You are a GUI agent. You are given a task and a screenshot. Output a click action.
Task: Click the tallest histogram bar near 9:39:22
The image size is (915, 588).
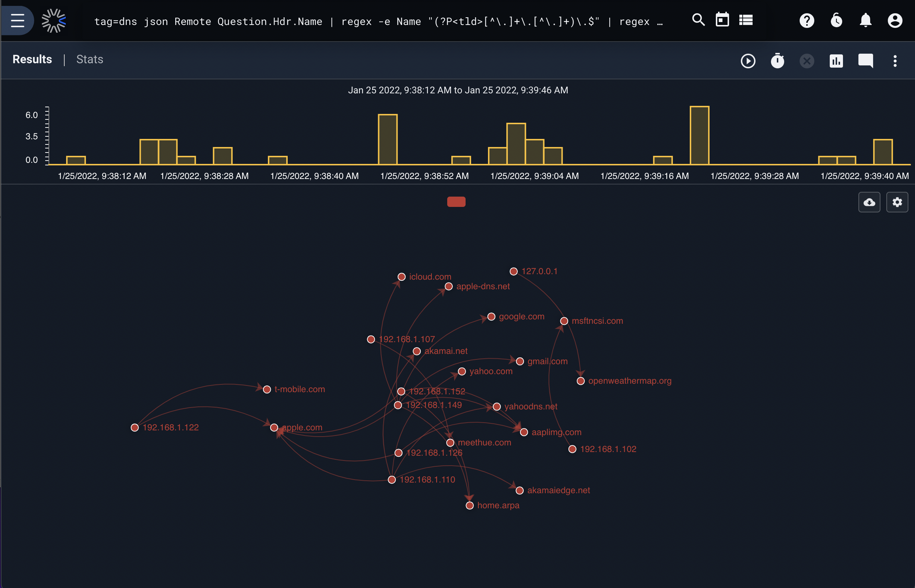click(x=699, y=136)
